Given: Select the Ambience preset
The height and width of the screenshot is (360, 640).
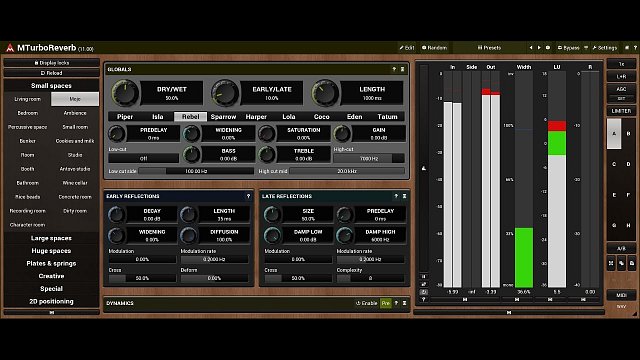Looking at the screenshot, I should pos(75,113).
